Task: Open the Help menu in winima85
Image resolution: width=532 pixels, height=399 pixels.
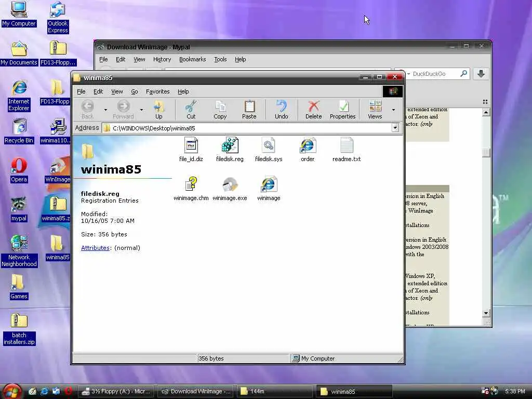Action: click(183, 91)
